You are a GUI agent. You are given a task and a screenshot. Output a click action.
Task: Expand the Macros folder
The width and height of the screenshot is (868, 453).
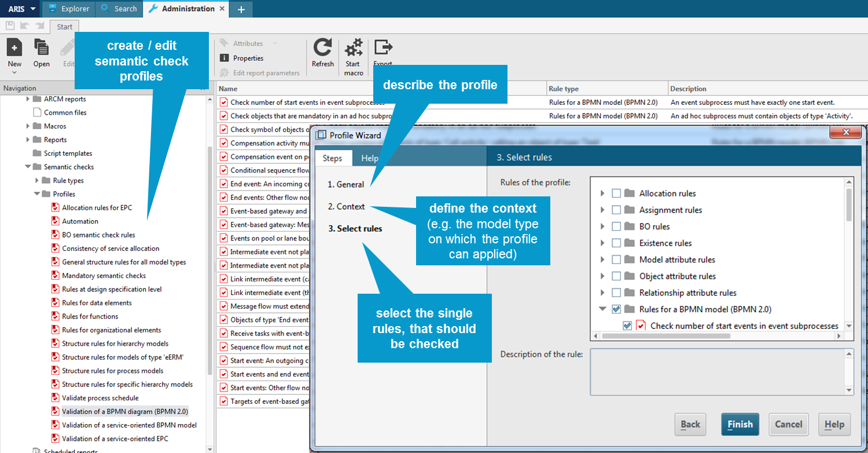[28, 126]
